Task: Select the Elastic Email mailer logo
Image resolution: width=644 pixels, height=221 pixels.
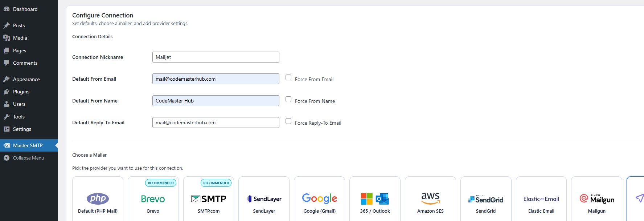Action: point(541,199)
